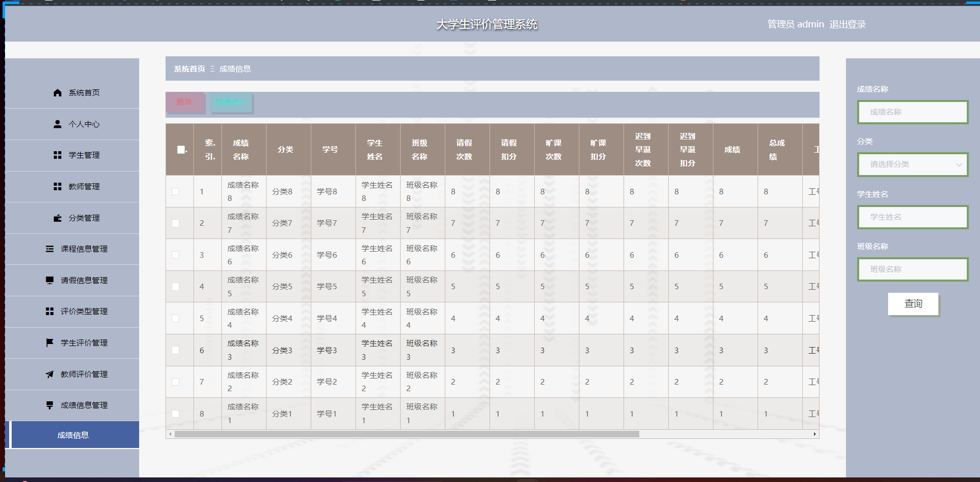Click the 教师评价管理 paper plane icon
This screenshot has height=482, width=980.
click(50, 374)
